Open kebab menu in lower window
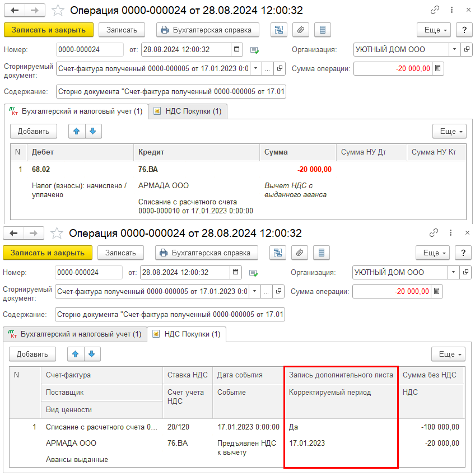475x476 pixels. pos(450,233)
